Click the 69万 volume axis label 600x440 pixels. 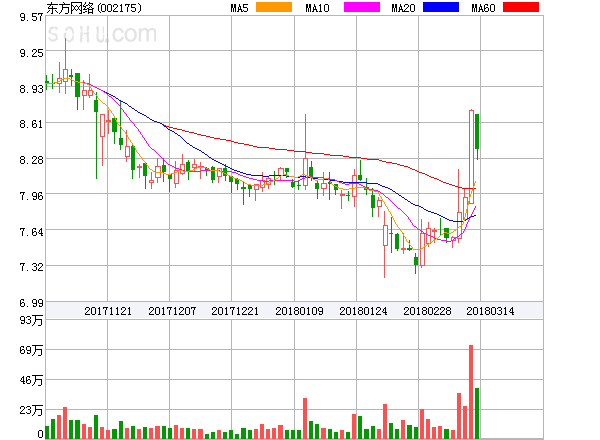tap(31, 350)
